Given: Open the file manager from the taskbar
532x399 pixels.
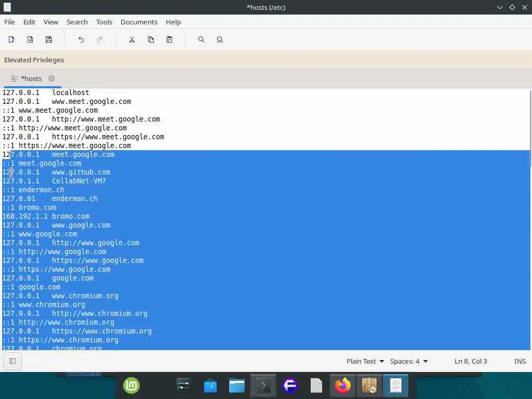Looking at the screenshot, I should tap(237, 386).
